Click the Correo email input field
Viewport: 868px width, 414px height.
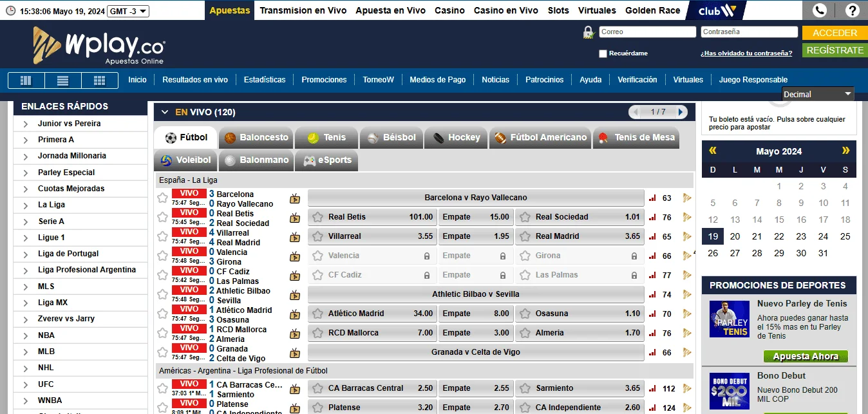coord(648,32)
